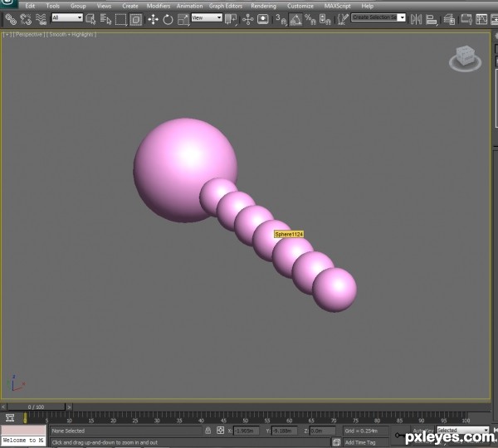Toggle Percent Snap
The width and height of the screenshot is (498, 448).
point(310,19)
